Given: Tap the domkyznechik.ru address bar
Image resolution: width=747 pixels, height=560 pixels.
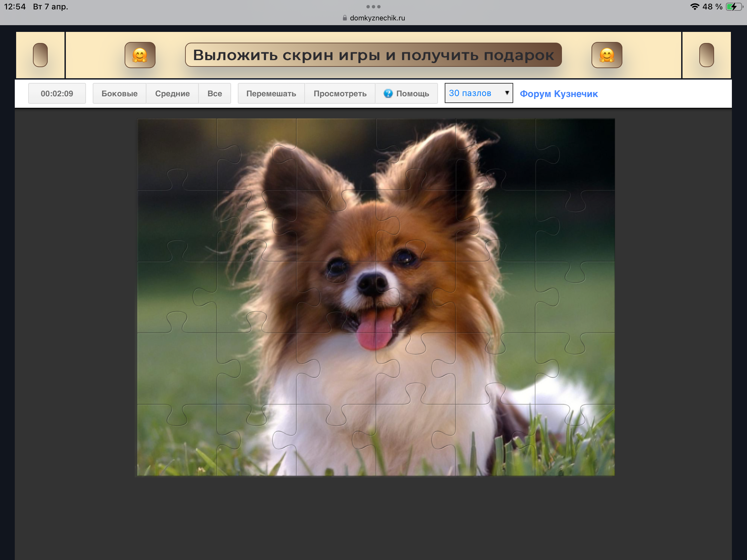Looking at the screenshot, I should pyautogui.click(x=377, y=18).
